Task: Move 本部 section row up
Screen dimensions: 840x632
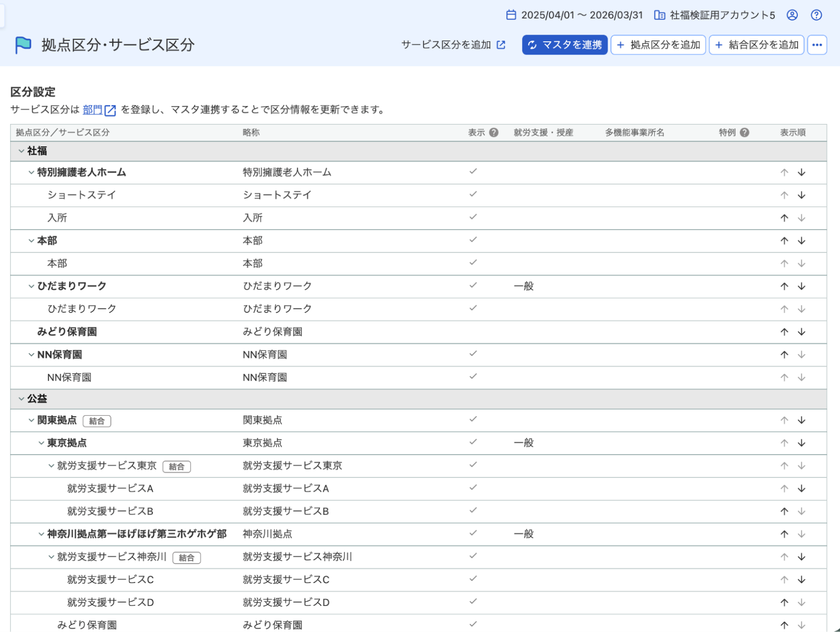Action: (x=784, y=241)
